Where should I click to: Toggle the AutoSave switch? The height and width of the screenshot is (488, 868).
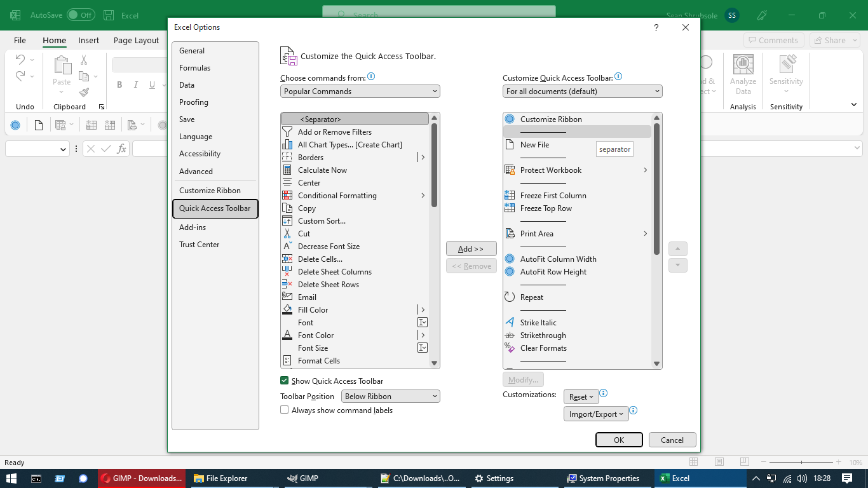(x=81, y=15)
